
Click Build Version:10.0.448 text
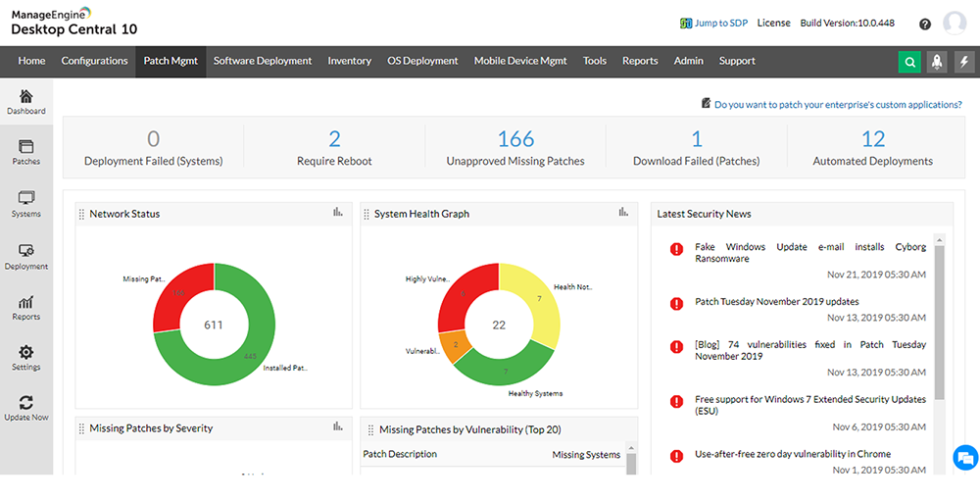click(x=848, y=24)
